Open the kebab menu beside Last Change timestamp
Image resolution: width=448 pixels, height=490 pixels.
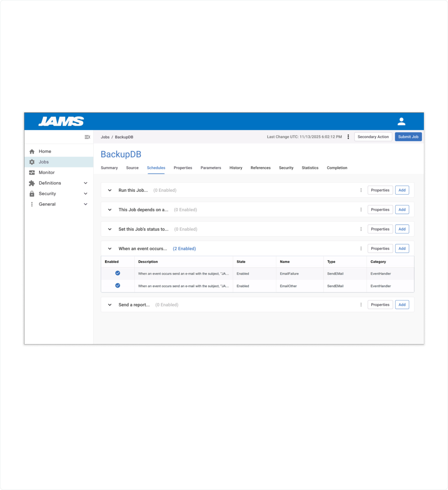tap(348, 137)
